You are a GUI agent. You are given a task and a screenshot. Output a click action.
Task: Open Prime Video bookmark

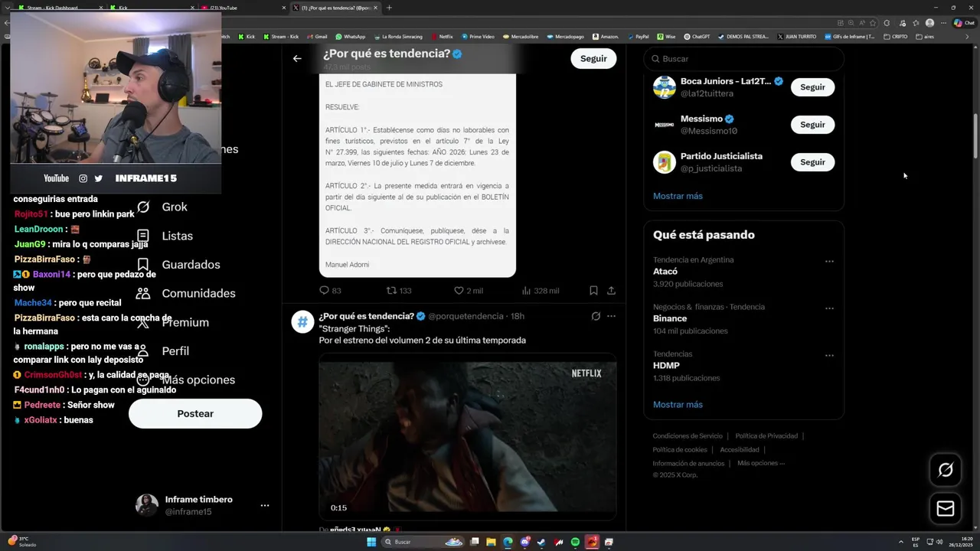click(478, 36)
